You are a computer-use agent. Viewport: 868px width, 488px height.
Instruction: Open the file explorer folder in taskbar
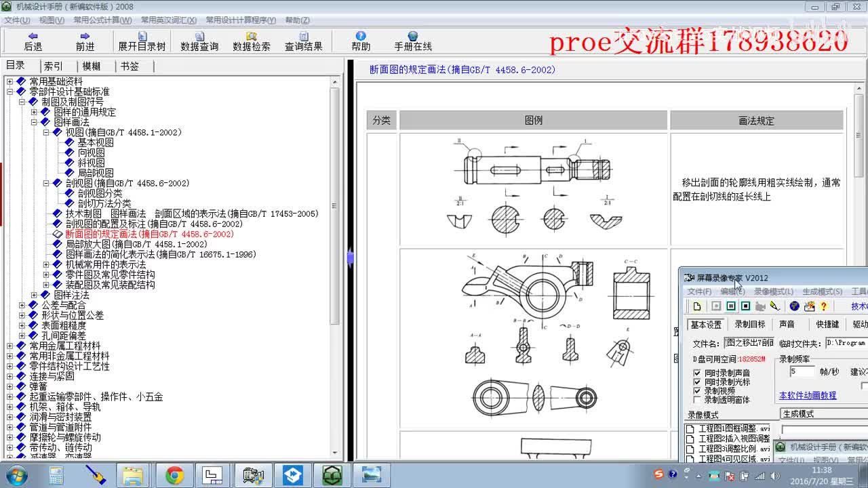pos(132,476)
